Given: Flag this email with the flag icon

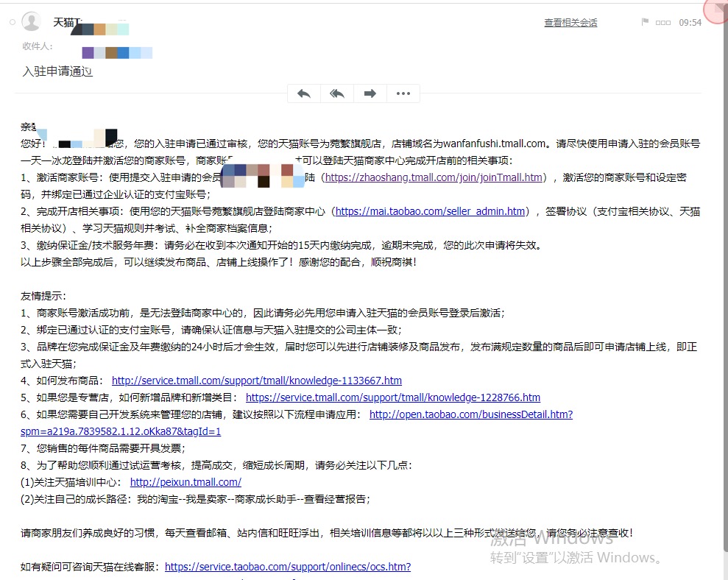Looking at the screenshot, I should point(645,22).
